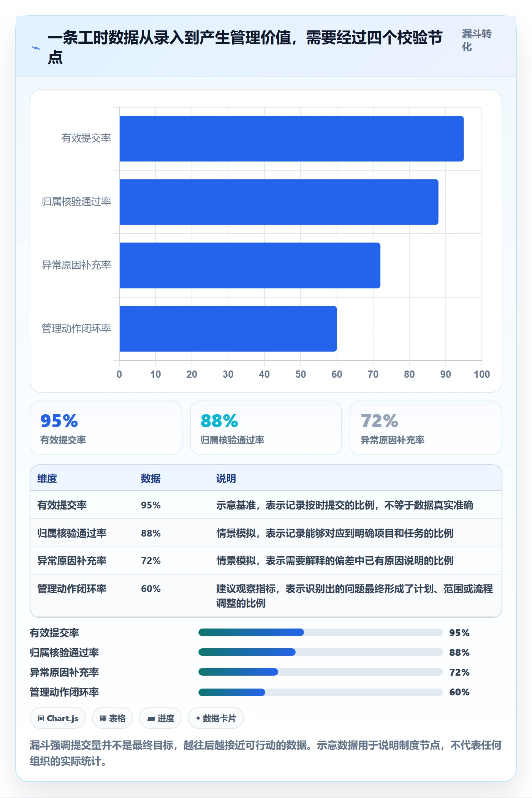The width and height of the screenshot is (532, 798).
Task: Select the Chart.js chip
Action: (x=58, y=718)
